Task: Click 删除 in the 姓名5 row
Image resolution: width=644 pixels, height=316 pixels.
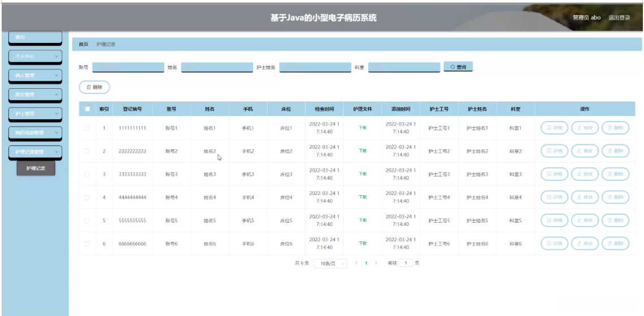Action: click(615, 220)
